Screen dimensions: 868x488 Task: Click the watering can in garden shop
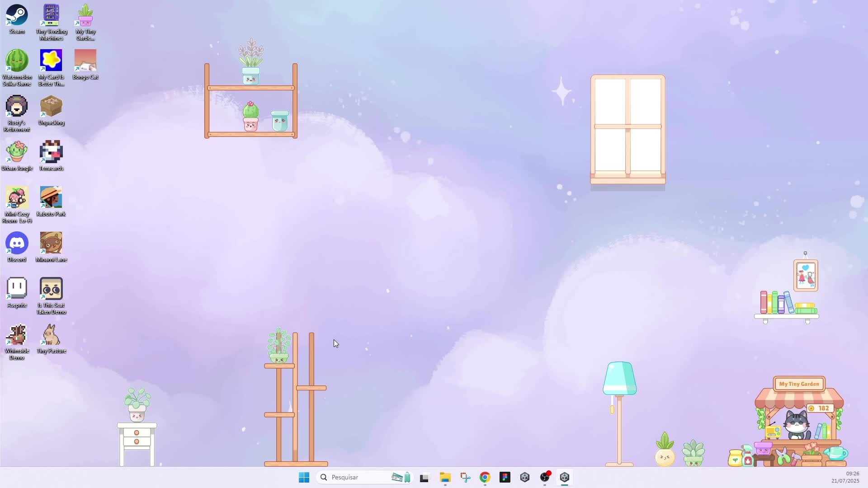[836, 453]
